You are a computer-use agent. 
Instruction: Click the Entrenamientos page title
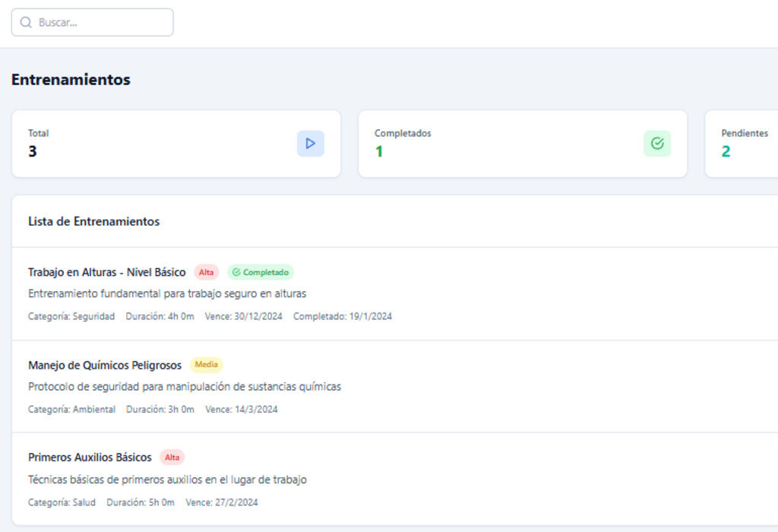[x=71, y=80]
